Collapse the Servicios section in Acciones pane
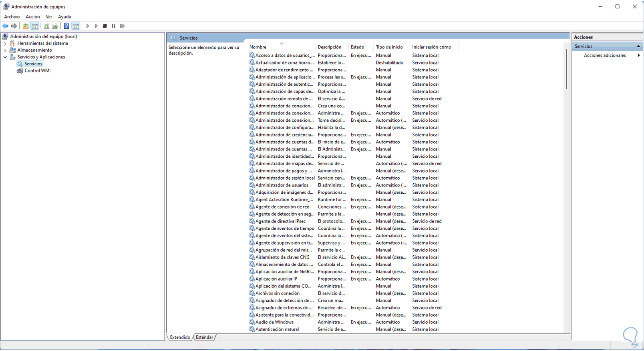Viewport: 644px width, 351px height. 638,46
